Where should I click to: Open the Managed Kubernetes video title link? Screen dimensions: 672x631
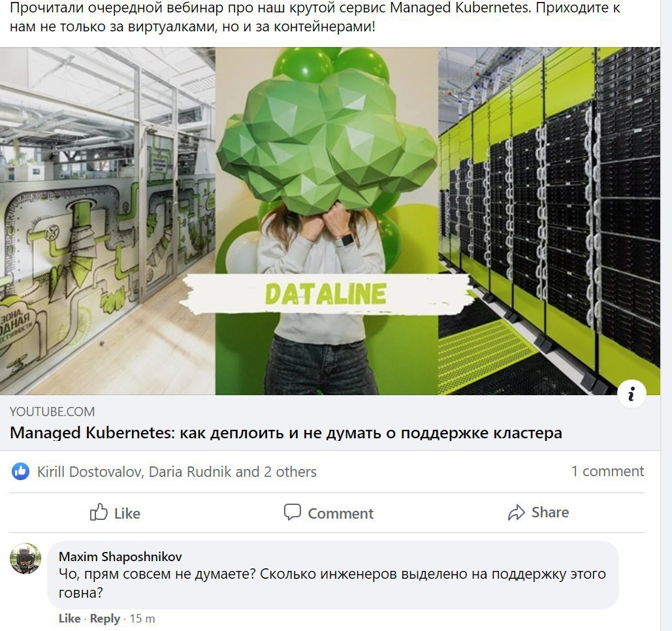pos(286,432)
